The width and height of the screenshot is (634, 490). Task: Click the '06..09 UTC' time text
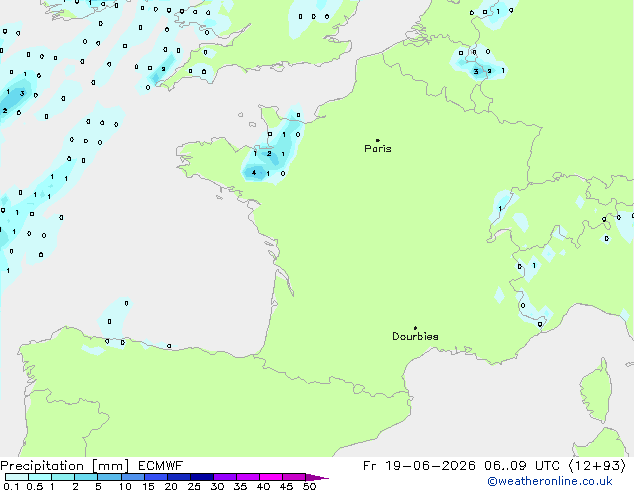[x=522, y=466]
